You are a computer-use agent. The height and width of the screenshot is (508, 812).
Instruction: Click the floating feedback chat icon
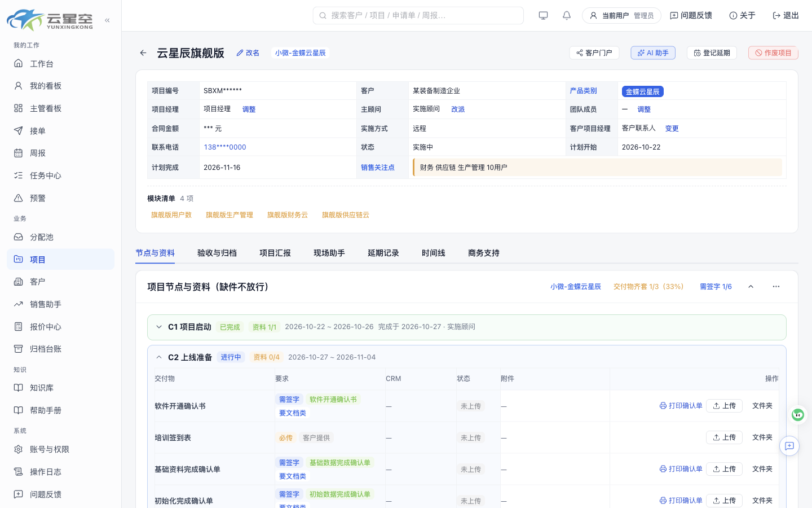click(x=789, y=446)
